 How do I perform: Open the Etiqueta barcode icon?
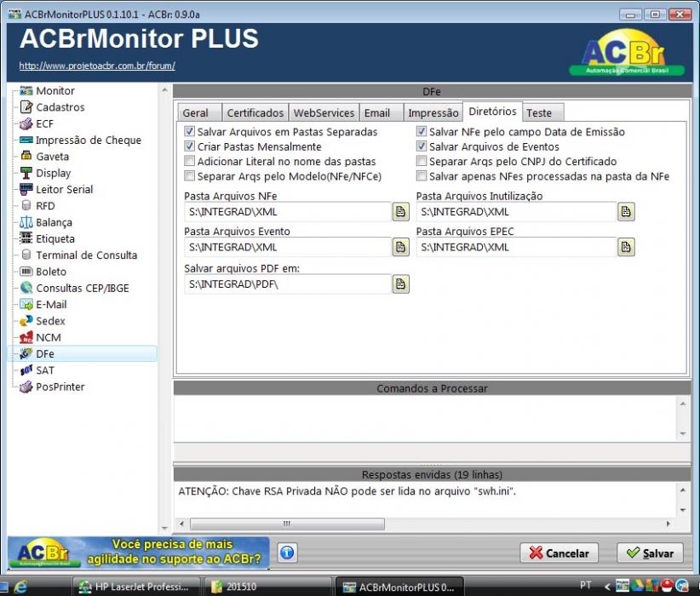click(x=26, y=238)
